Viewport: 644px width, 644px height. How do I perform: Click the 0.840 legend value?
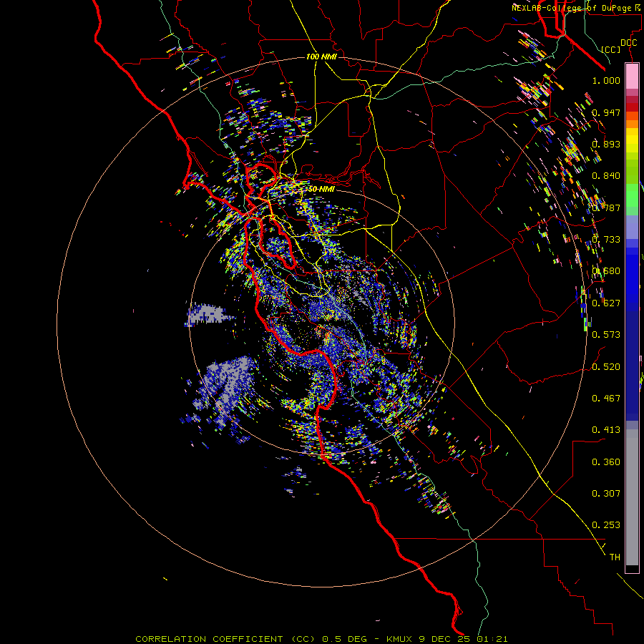[x=606, y=176]
